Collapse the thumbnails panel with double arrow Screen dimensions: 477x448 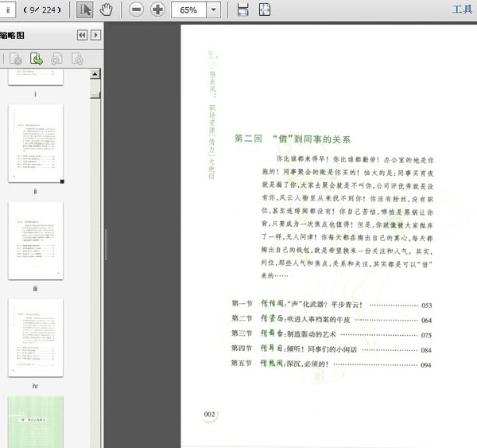coord(82,35)
